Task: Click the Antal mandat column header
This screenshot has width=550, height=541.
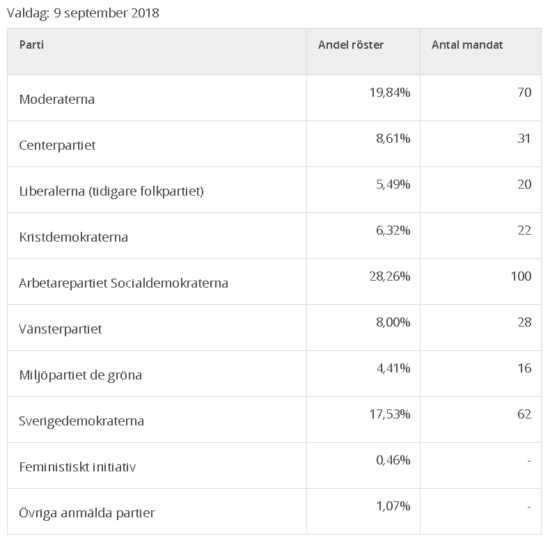Action: point(481,52)
